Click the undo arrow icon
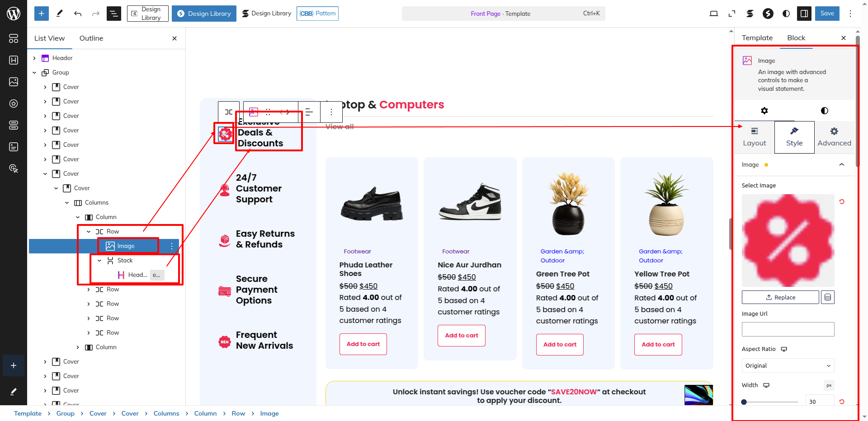 click(x=78, y=14)
